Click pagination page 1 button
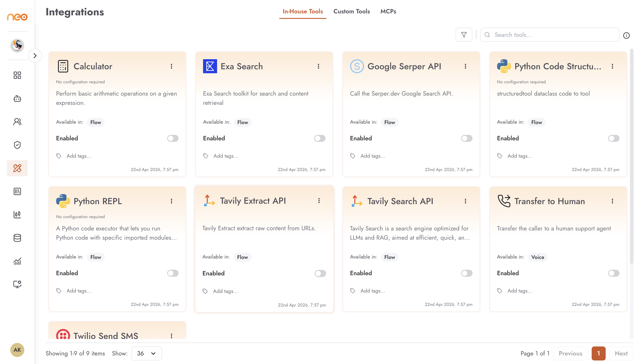The image size is (644, 364). point(598,353)
